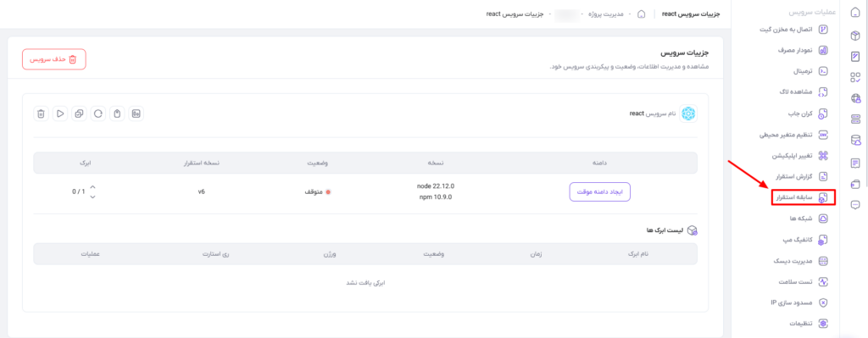Click the restart circular arrow icon
Screen dimensions: 868x338
(98, 114)
